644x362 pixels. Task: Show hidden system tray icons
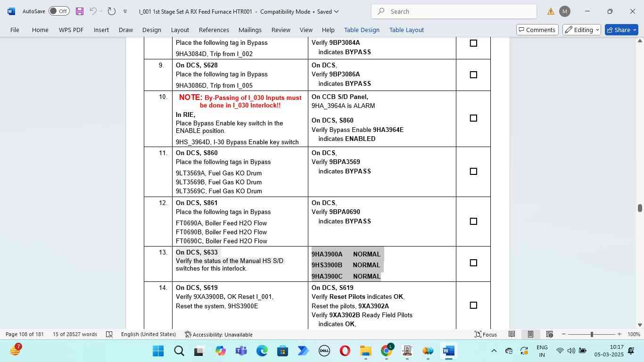[x=494, y=351]
